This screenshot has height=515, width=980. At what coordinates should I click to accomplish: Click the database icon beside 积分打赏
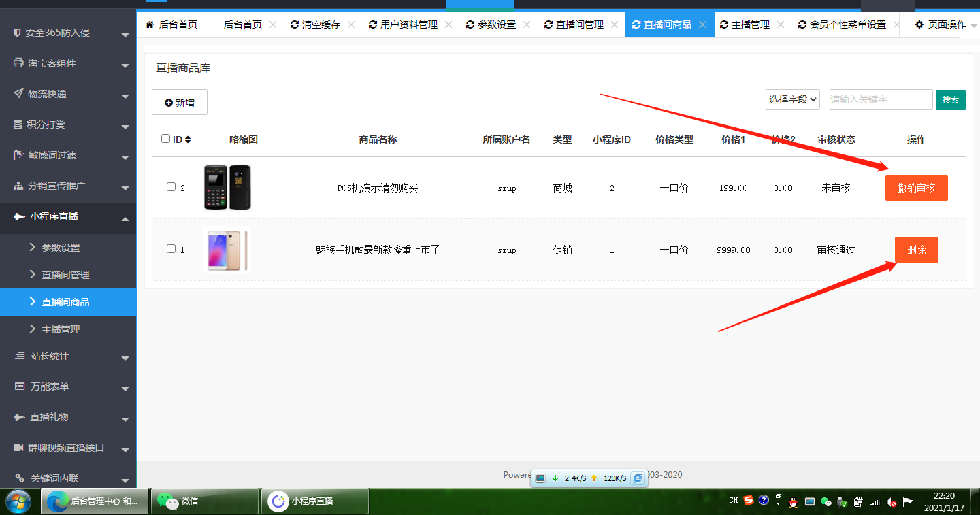pos(18,124)
